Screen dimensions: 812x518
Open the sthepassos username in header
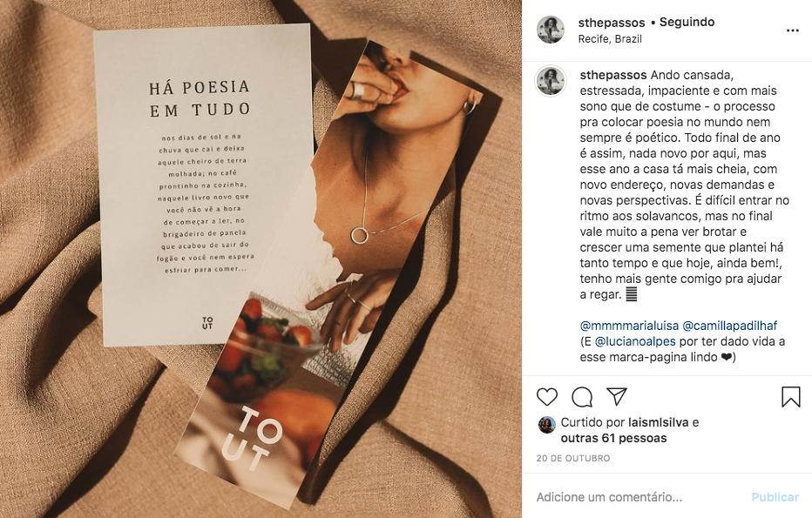click(612, 23)
